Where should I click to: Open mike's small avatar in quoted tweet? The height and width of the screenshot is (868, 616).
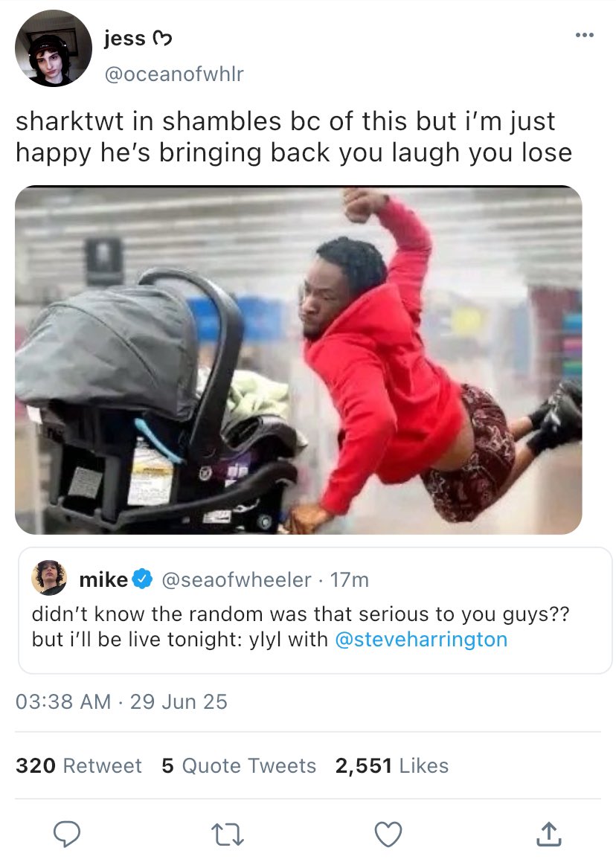coord(49,578)
